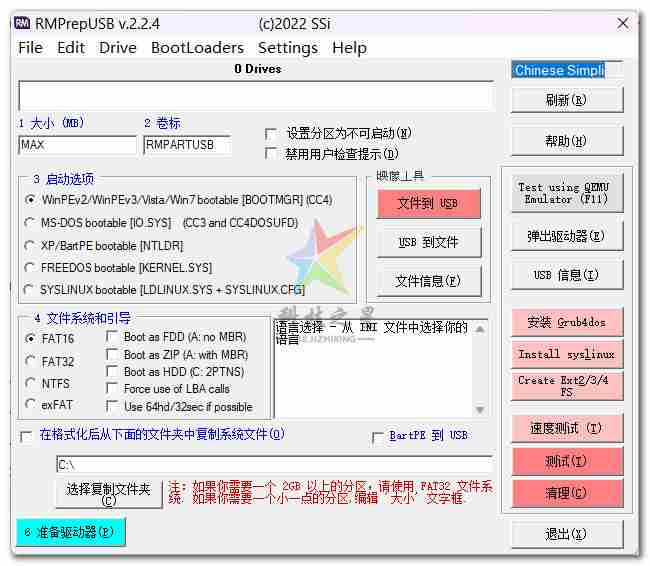
Task: Enable the Boot as FDD checkbox
Action: pos(113,337)
